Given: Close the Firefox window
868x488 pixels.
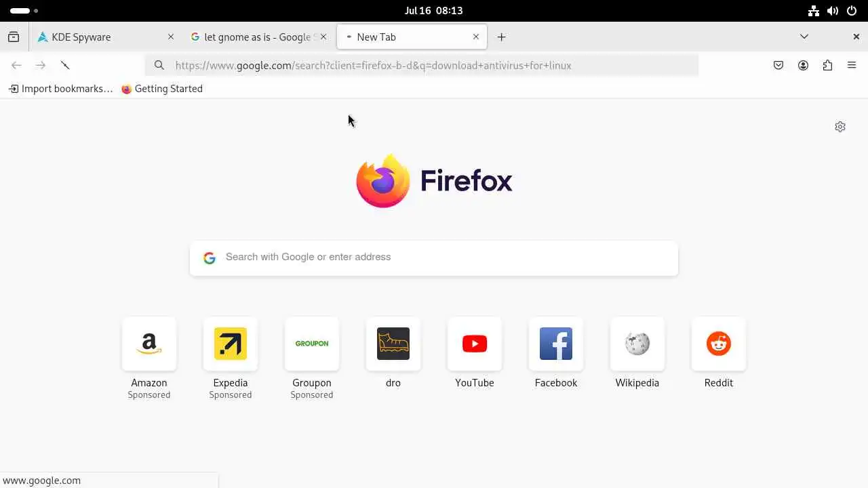Looking at the screenshot, I should tap(856, 37).
